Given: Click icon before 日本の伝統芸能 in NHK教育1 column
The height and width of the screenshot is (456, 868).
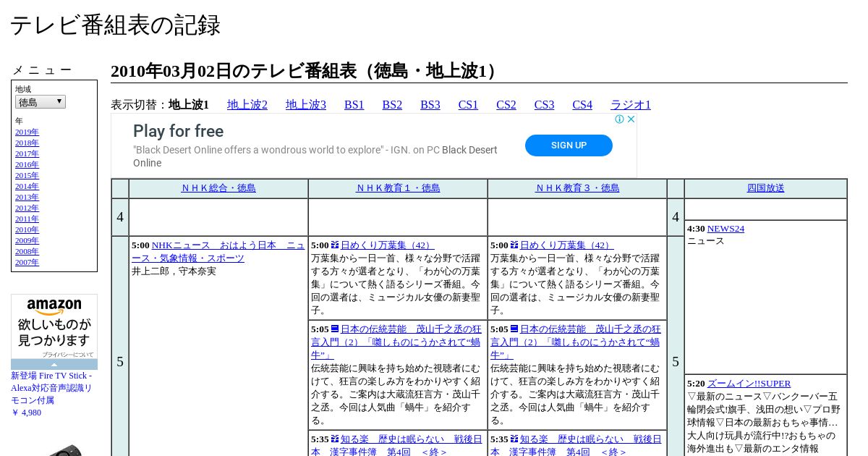Looking at the screenshot, I should tap(335, 329).
